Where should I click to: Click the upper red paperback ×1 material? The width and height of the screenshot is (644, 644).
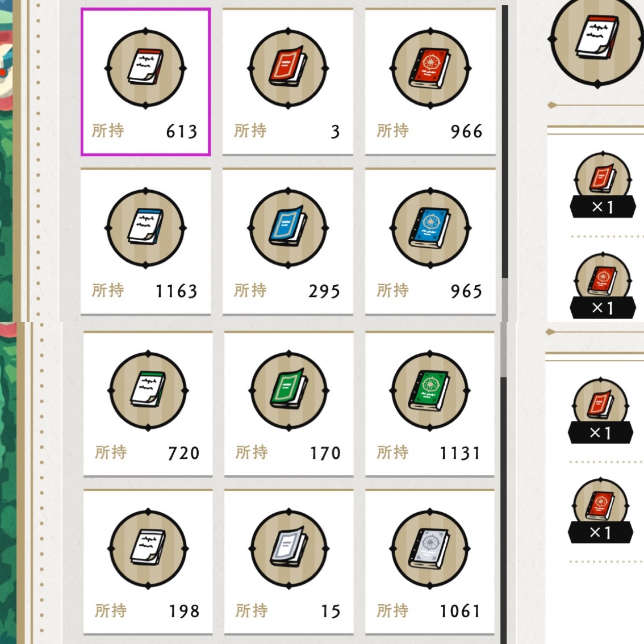point(603,185)
